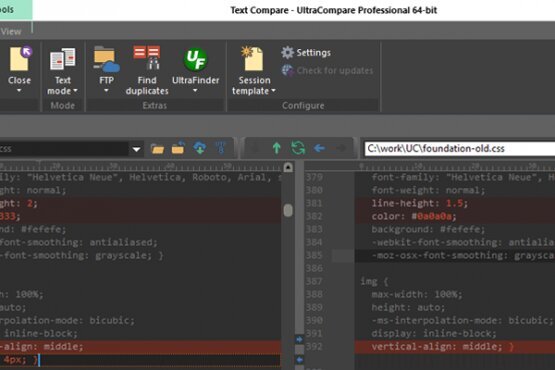Image resolution: width=555 pixels, height=370 pixels.
Task: Click the left pane scroll up arrow
Action: pyautogui.click(x=288, y=167)
